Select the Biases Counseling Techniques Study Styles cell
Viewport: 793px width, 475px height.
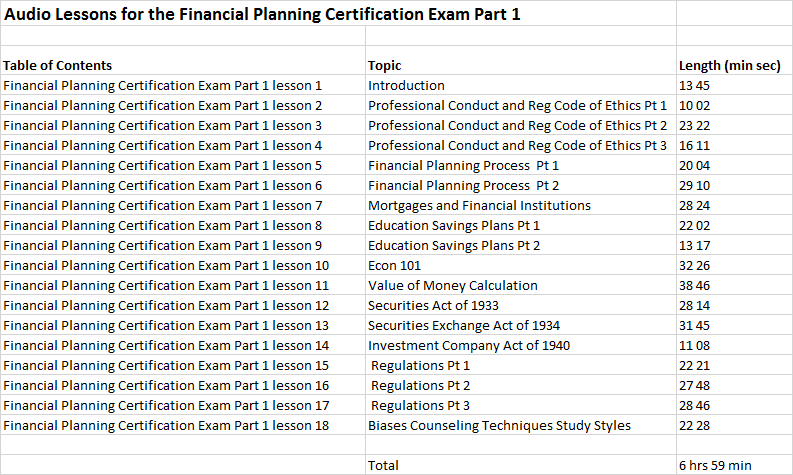[x=499, y=425]
